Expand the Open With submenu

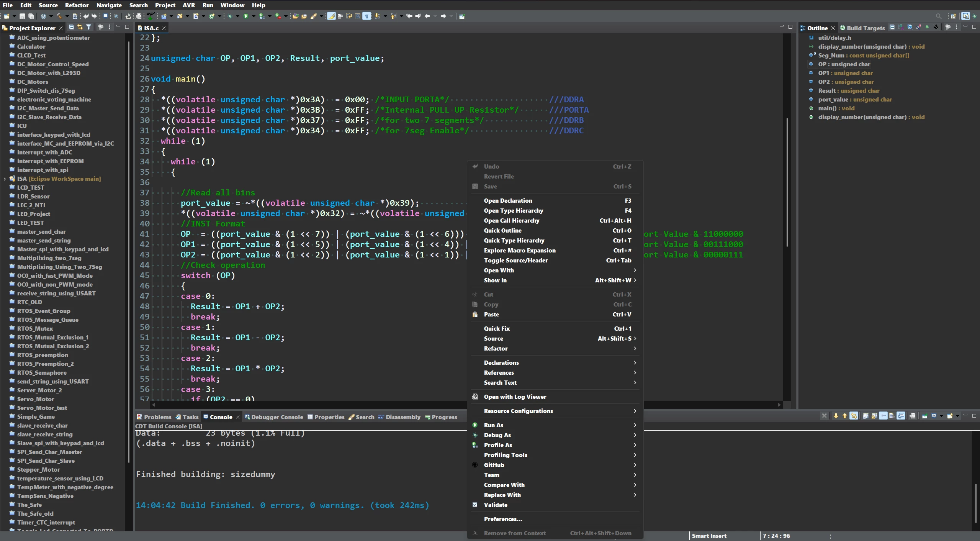tap(555, 270)
